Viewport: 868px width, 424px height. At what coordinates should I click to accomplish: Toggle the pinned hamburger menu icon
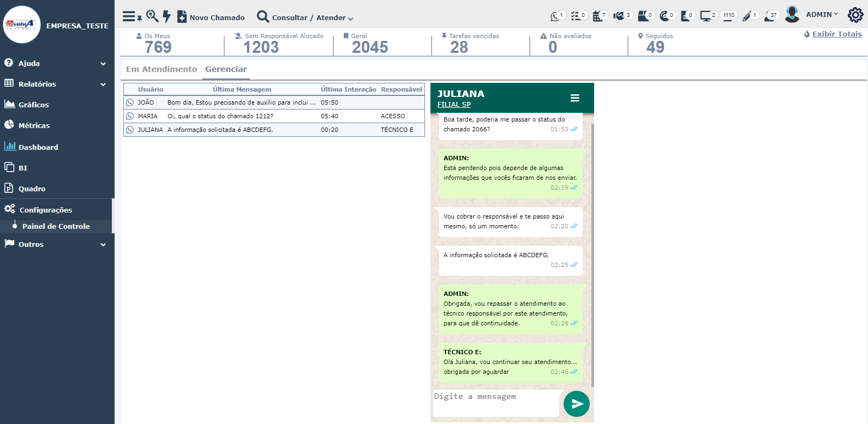(131, 16)
